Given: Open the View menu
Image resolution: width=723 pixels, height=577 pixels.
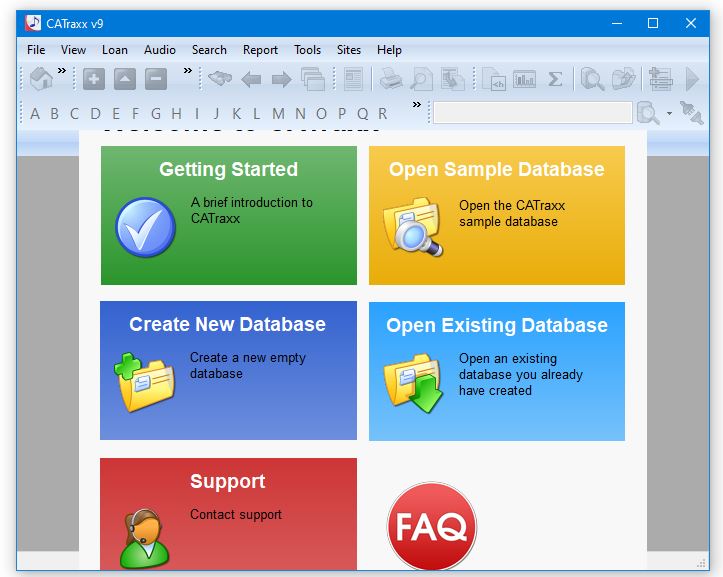Looking at the screenshot, I should 73,50.
